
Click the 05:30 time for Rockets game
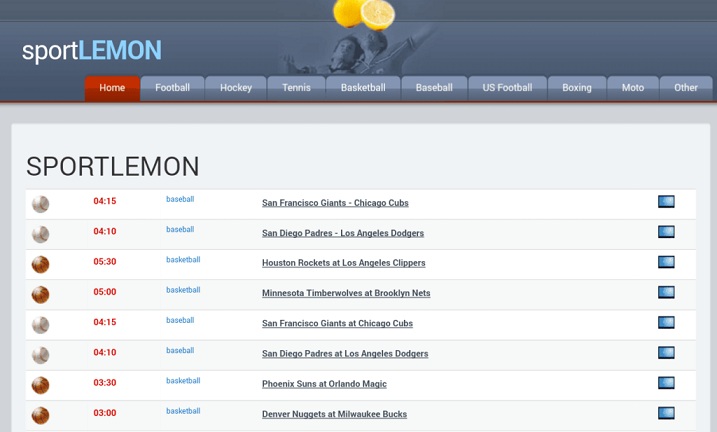(105, 261)
